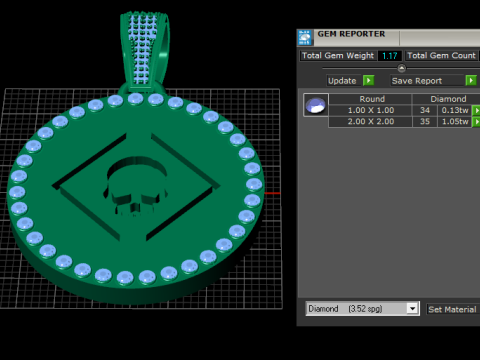Click the round gem thumbnail icon

tap(316, 105)
